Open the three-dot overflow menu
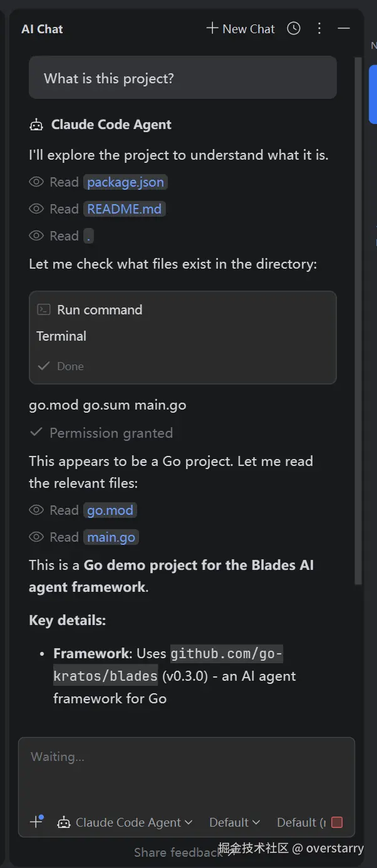377x868 pixels. click(x=319, y=29)
